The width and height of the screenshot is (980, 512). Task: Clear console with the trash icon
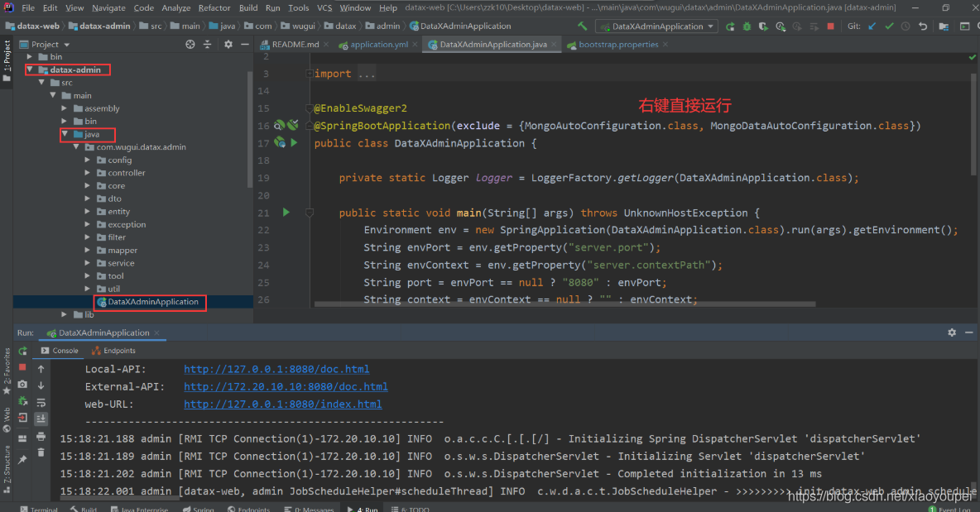[41, 452]
